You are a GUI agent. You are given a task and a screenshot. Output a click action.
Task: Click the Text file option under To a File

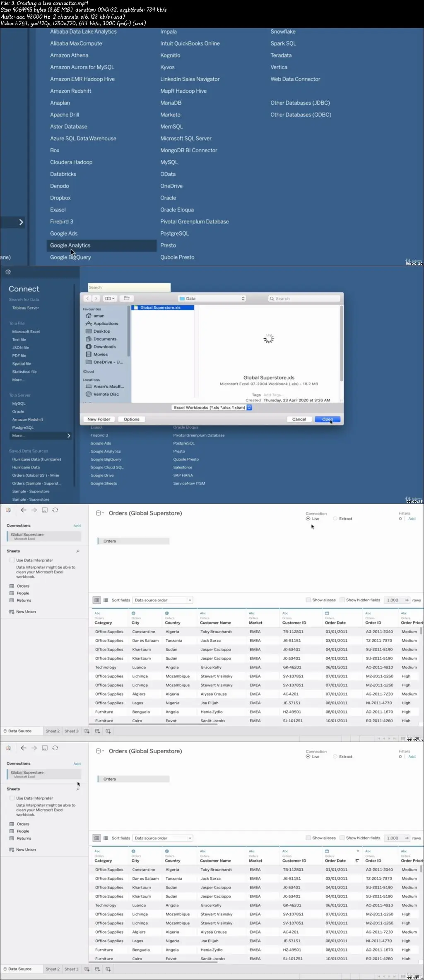click(x=19, y=340)
